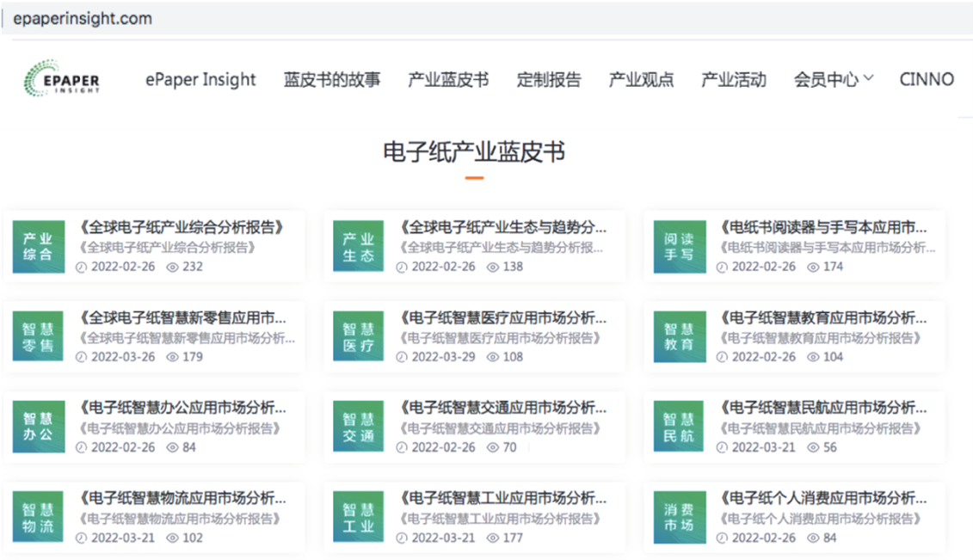Click the 智慧零售 green category icon

(x=38, y=337)
